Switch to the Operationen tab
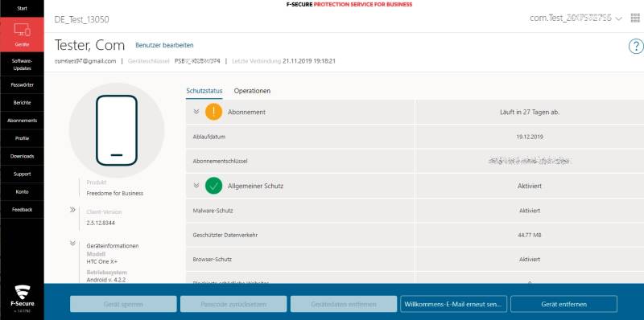644x320 pixels. [x=252, y=91]
